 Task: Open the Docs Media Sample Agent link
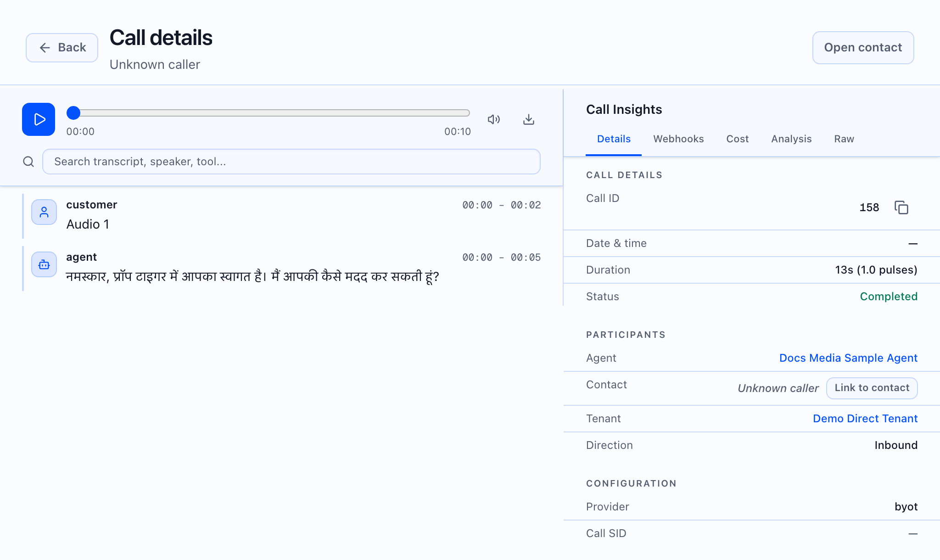pyautogui.click(x=848, y=358)
